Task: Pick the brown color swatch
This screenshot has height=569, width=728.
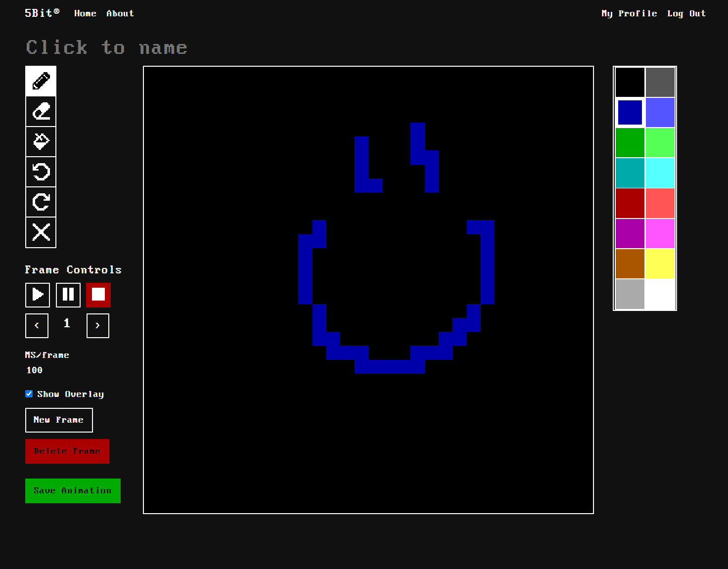Action: [x=630, y=263]
